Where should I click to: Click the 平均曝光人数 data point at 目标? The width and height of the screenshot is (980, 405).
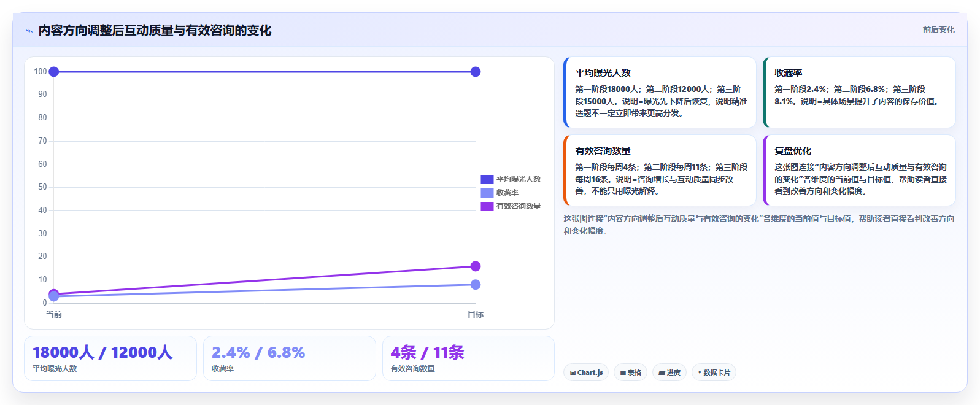[476, 72]
